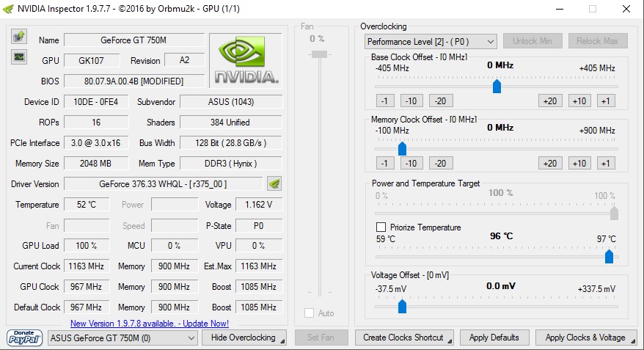Screen dimensions: 644x350
Task: Open driver profile settings icon beside Driver Version
Action: pyautogui.click(x=274, y=183)
